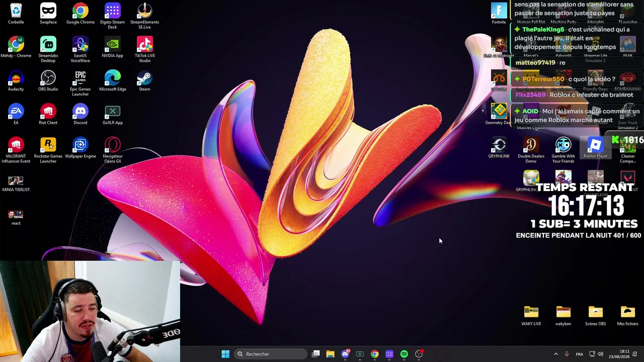Open Google Chrome desktop shortcut
The image size is (644, 362).
coord(80,14)
